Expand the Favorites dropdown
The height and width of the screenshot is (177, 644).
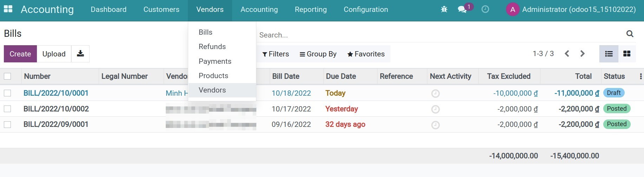pyautogui.click(x=366, y=54)
